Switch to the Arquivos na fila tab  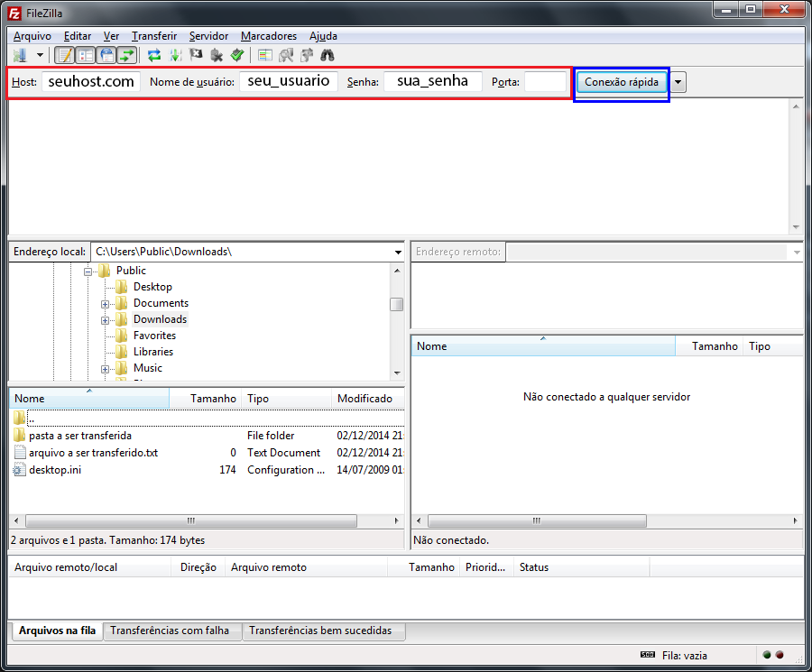click(x=58, y=631)
